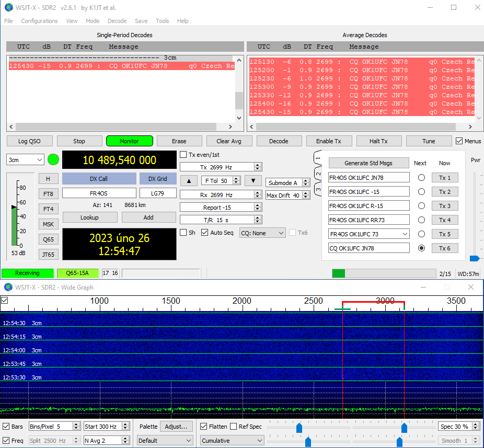
Task: Enable the Tx even/1st checkbox
Action: pos(183,155)
